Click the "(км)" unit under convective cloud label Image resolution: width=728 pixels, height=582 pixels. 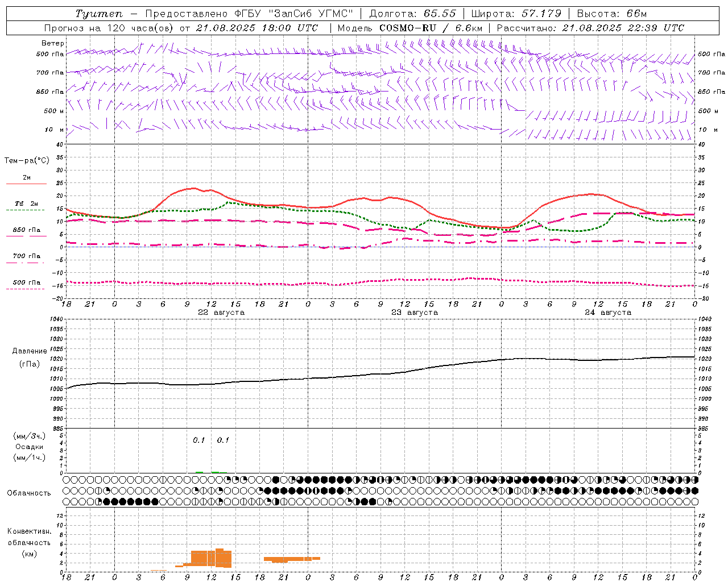(30, 554)
